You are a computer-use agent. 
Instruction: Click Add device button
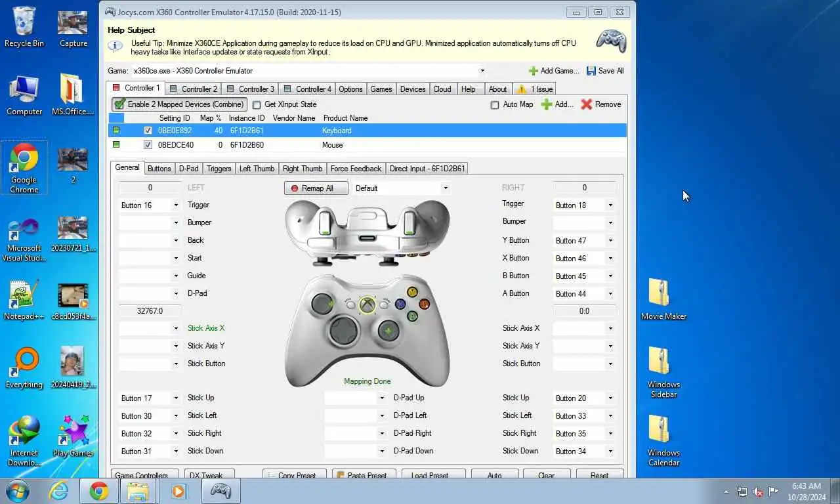click(557, 104)
